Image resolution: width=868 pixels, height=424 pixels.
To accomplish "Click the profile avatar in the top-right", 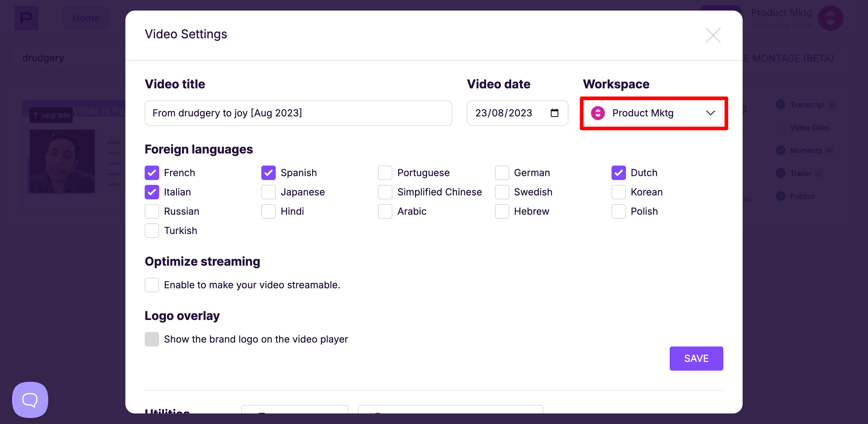I will [x=830, y=18].
